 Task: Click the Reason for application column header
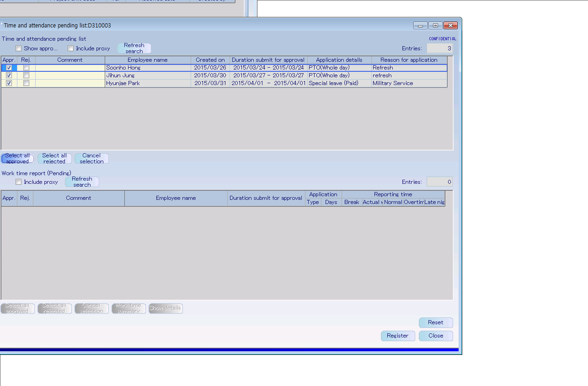click(x=409, y=60)
